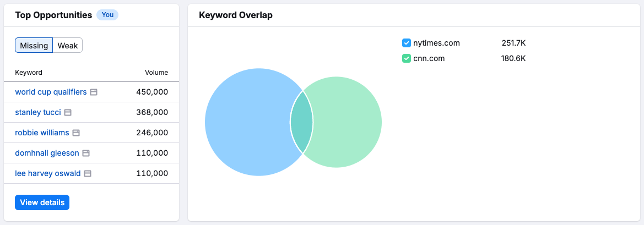
Task: Click the 450,000 volume value
Action: click(152, 92)
